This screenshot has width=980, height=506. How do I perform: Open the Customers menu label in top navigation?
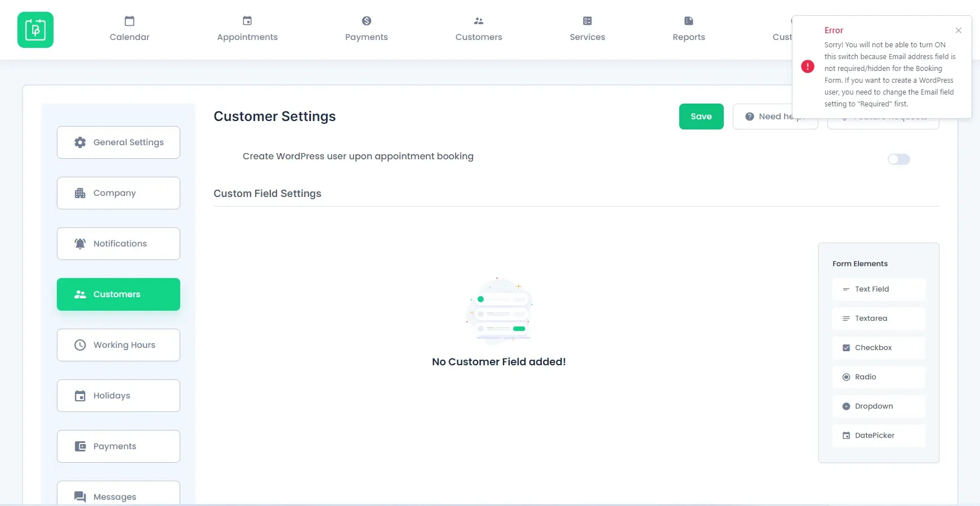(x=479, y=37)
